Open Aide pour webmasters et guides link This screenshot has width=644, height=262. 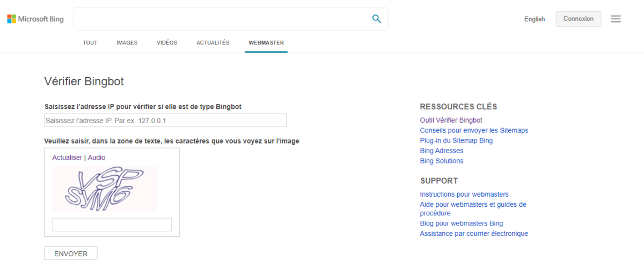point(473,208)
